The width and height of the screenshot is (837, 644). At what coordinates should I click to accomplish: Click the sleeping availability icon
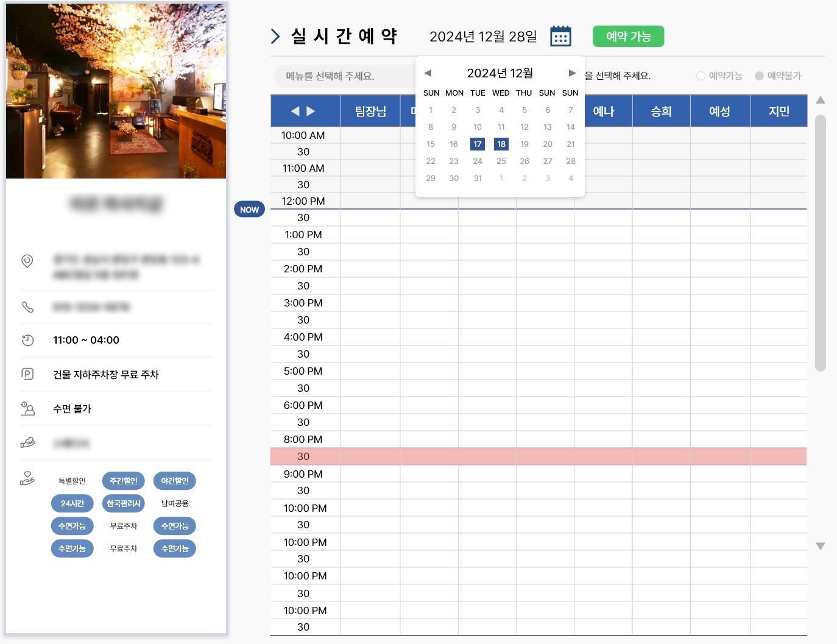[x=27, y=408]
